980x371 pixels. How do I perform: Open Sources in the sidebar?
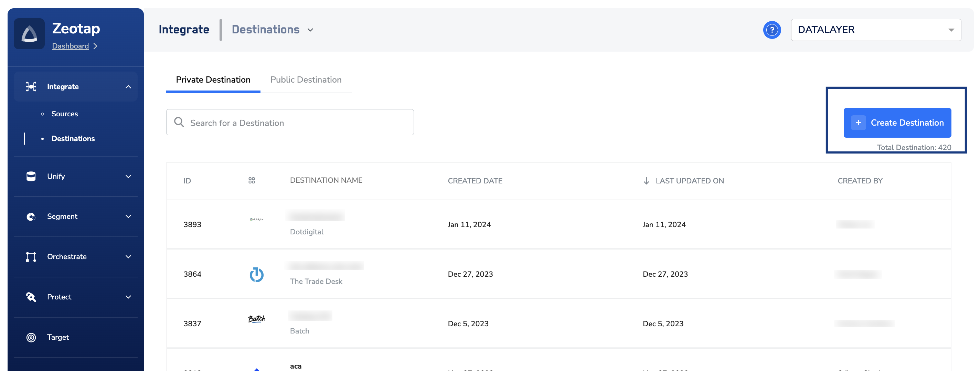click(65, 114)
